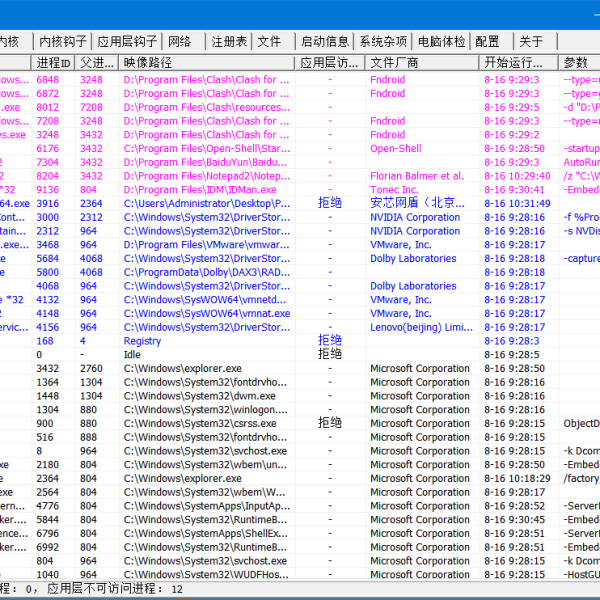
Task: Select process ID 6848 row
Action: pyautogui.click(x=300, y=80)
